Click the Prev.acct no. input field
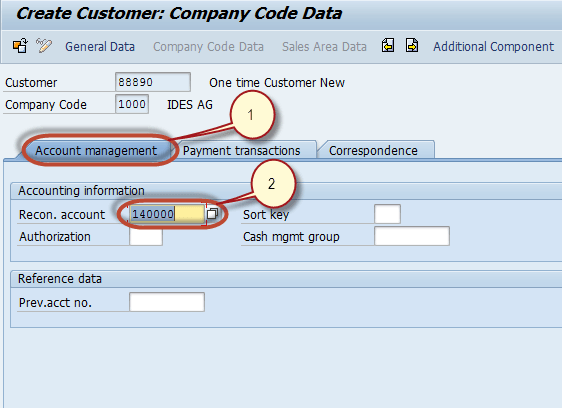The height and width of the screenshot is (408, 562). [167, 302]
